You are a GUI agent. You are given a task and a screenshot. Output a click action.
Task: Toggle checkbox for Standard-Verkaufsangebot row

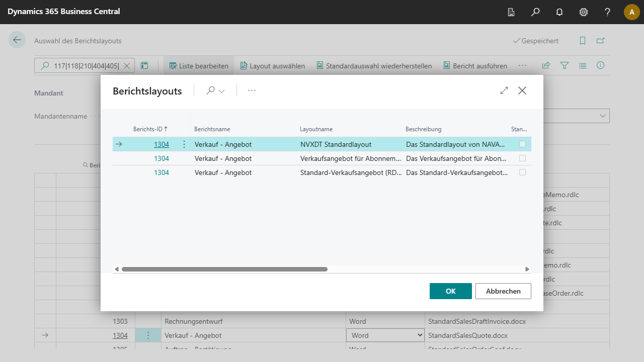tap(523, 172)
